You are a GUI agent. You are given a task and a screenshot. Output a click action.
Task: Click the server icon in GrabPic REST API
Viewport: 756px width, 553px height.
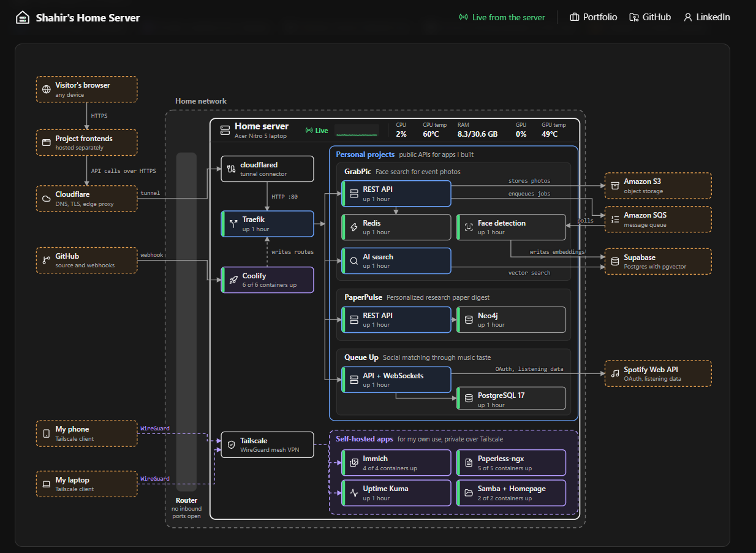tap(353, 194)
